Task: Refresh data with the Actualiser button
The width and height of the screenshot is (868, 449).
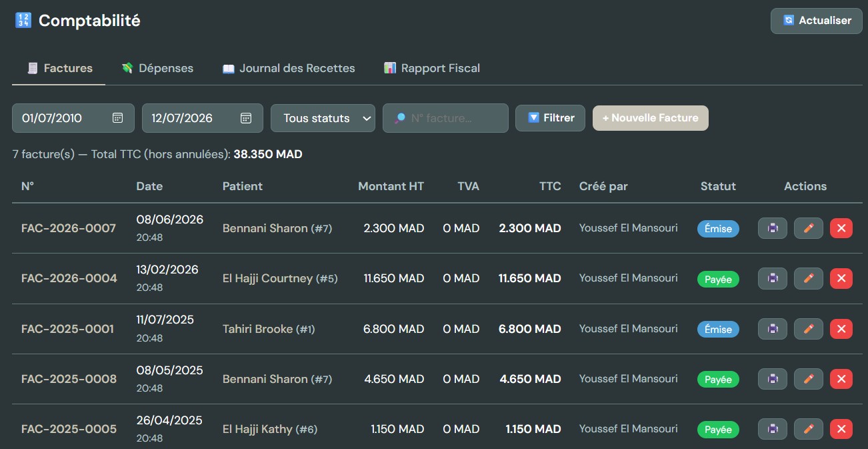Action: click(816, 21)
